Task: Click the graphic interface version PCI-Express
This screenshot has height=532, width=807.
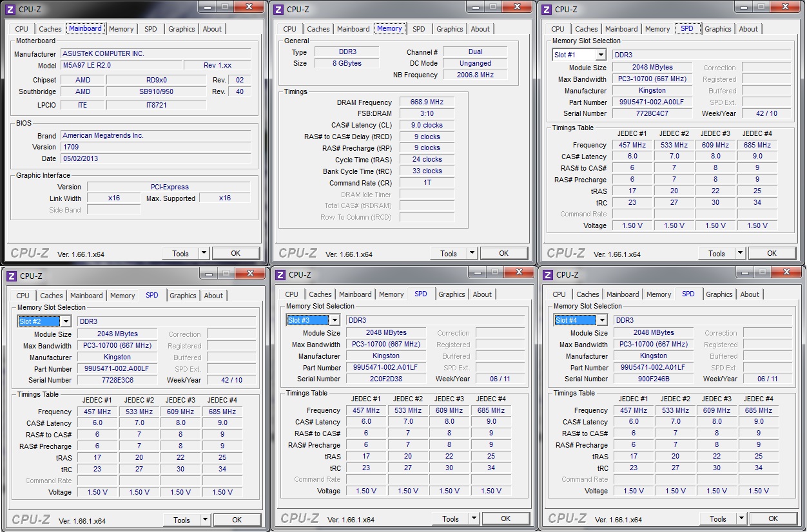Action: (169, 187)
